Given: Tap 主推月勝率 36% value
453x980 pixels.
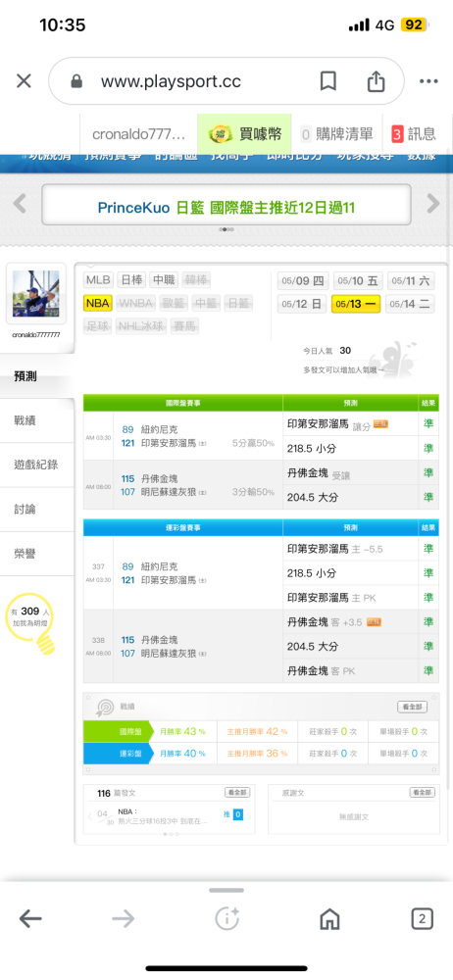Looking at the screenshot, I should [257, 754].
